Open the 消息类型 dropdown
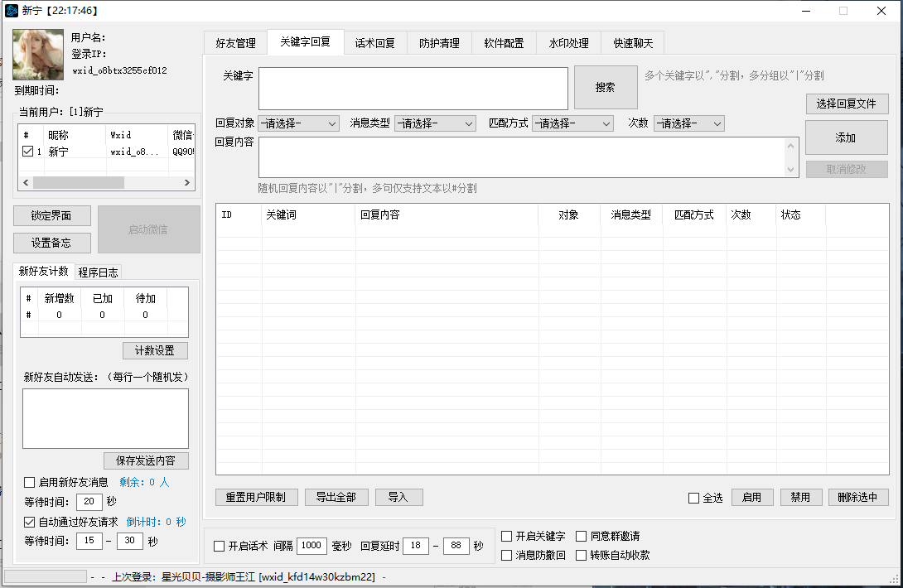Image resolution: width=903 pixels, height=588 pixels. click(436, 123)
